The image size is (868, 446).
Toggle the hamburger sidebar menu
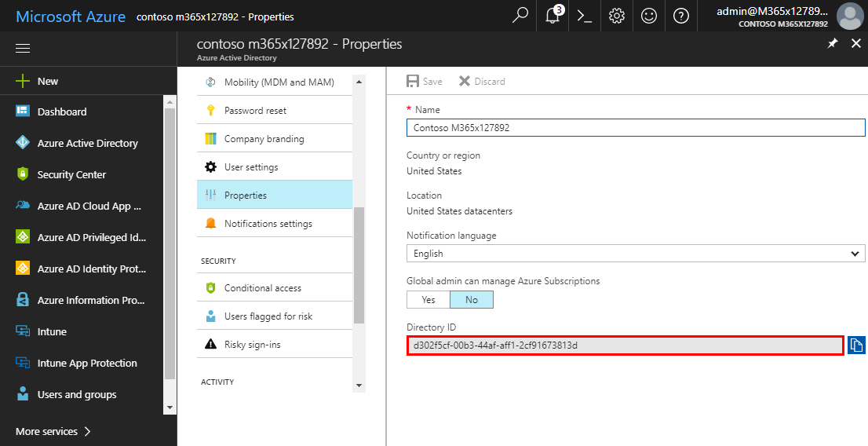click(23, 49)
